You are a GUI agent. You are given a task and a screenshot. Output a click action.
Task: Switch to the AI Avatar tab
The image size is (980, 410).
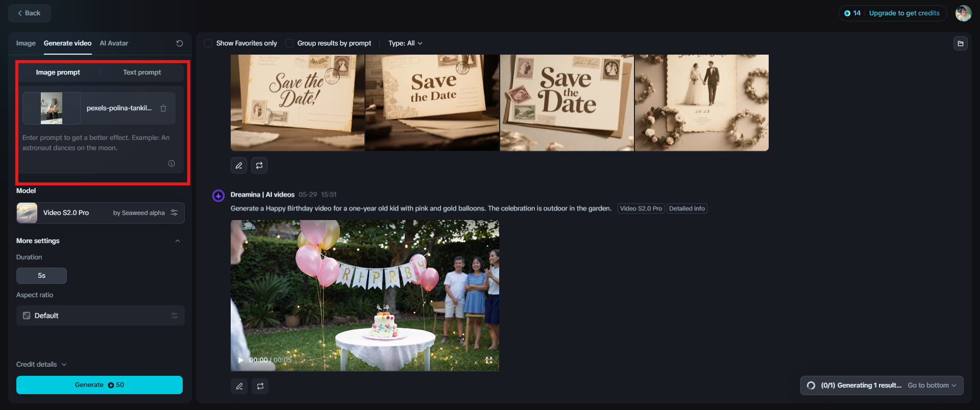[x=114, y=43]
